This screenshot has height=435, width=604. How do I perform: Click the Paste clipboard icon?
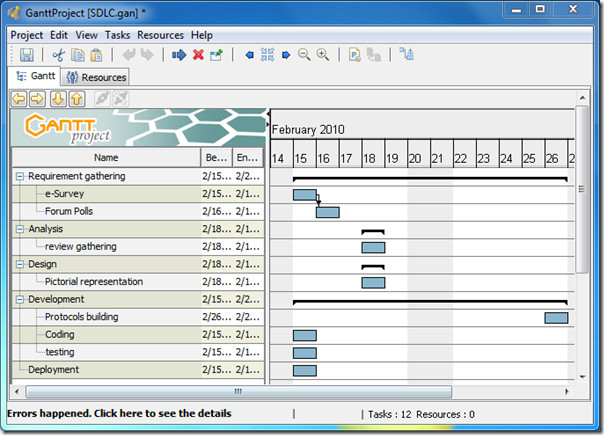tap(96, 55)
